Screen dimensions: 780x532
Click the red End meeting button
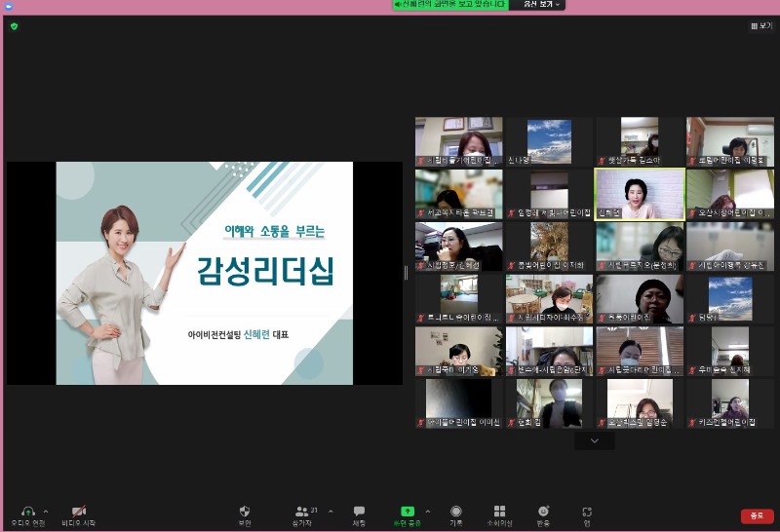click(x=757, y=516)
